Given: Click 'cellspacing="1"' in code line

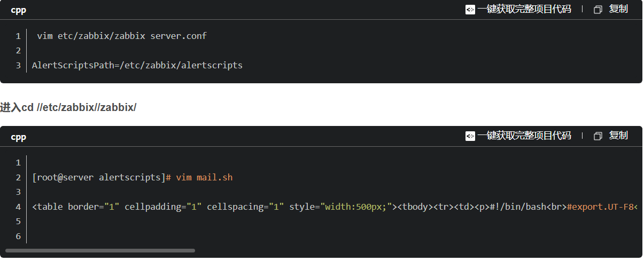Looking at the screenshot, I should pos(245,207).
